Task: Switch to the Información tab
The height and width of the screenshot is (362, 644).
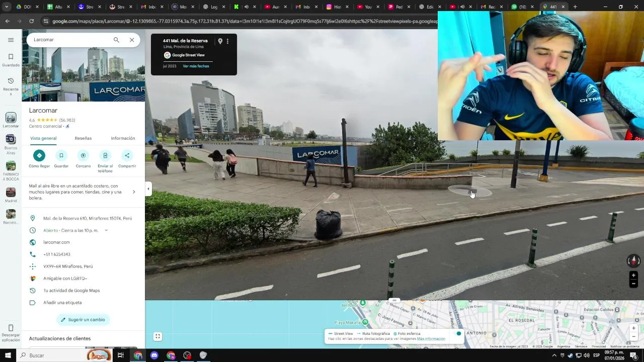Action: tap(123, 138)
